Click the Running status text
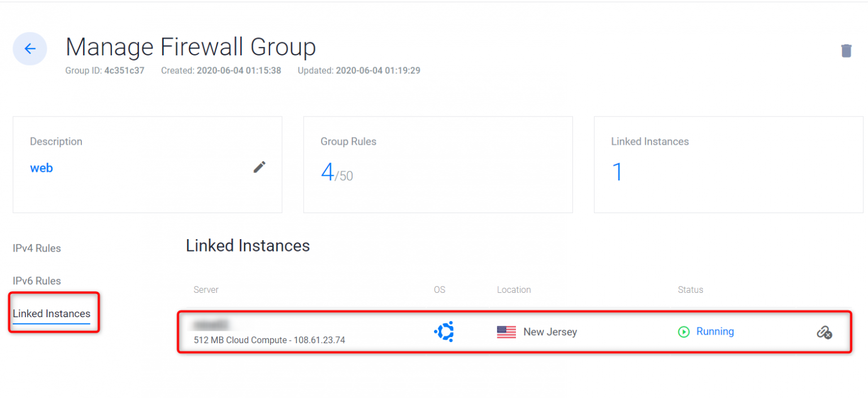 coord(715,332)
